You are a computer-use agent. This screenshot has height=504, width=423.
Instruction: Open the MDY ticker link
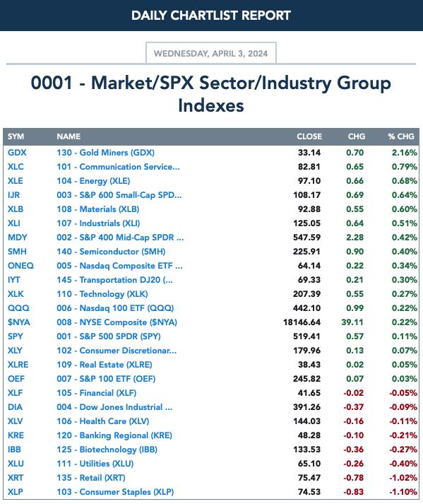(x=18, y=238)
